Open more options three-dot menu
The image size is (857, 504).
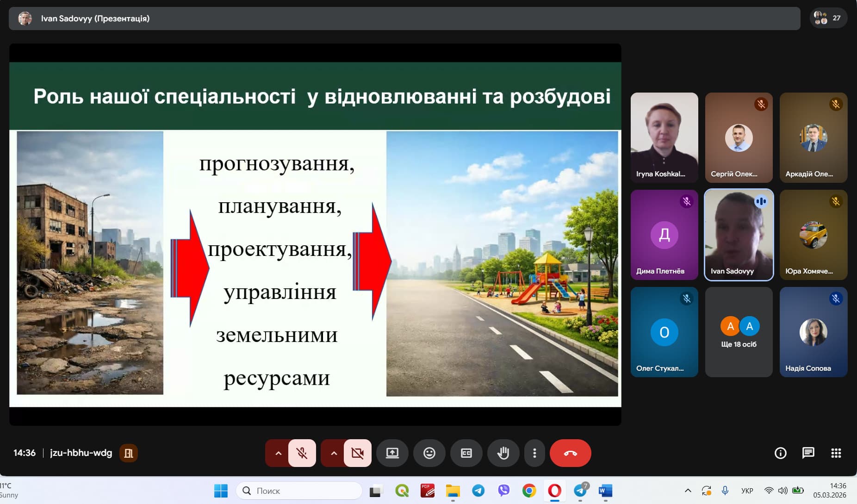(534, 453)
